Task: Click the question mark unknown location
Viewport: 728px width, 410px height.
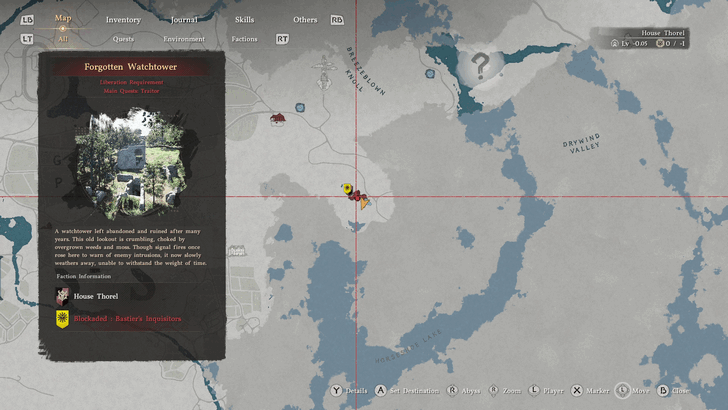Action: 480,65
